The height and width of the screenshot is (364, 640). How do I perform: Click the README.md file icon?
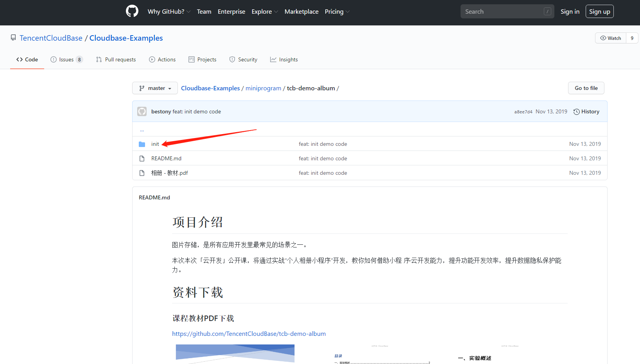point(142,158)
